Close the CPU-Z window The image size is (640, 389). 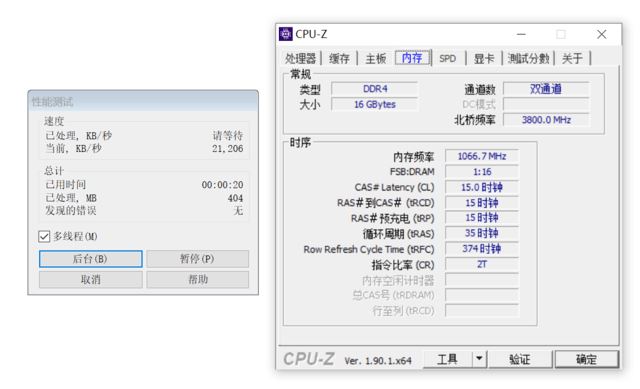click(x=602, y=34)
